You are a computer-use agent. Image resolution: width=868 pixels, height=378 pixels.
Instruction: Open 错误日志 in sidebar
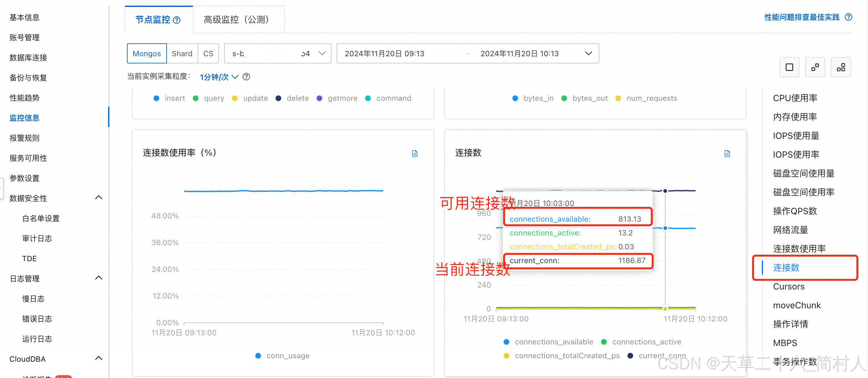pyautogui.click(x=37, y=319)
